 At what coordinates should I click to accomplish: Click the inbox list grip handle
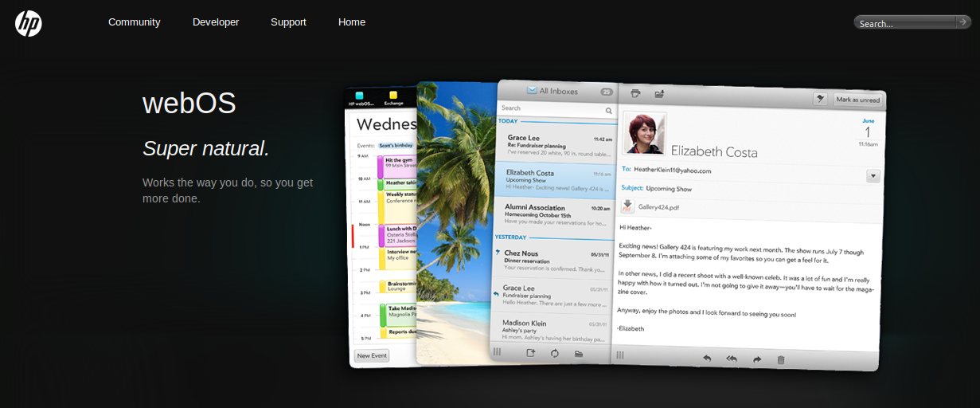pyautogui.click(x=497, y=351)
